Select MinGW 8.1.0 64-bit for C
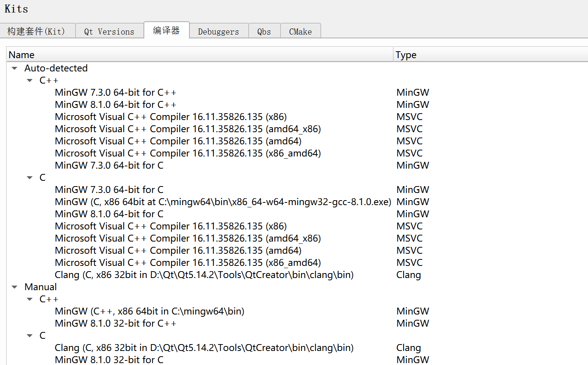The width and height of the screenshot is (588, 365). coord(109,214)
